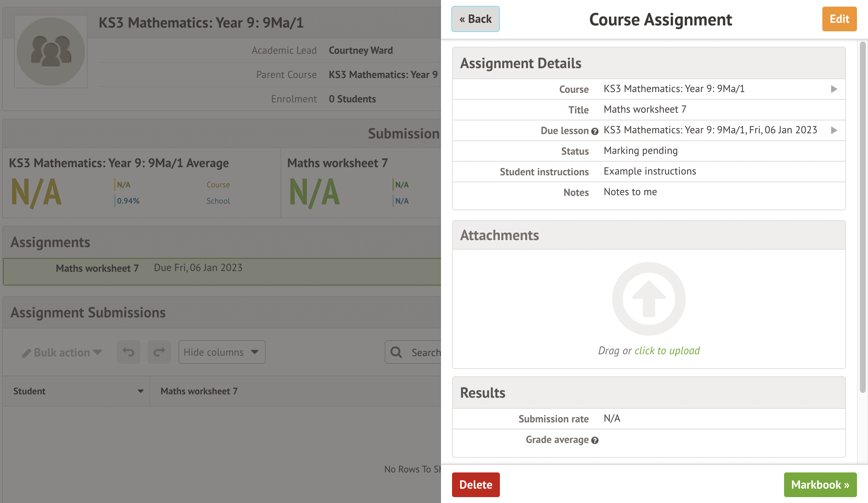
Task: Expand the Due lesson row arrow
Action: pos(834,130)
